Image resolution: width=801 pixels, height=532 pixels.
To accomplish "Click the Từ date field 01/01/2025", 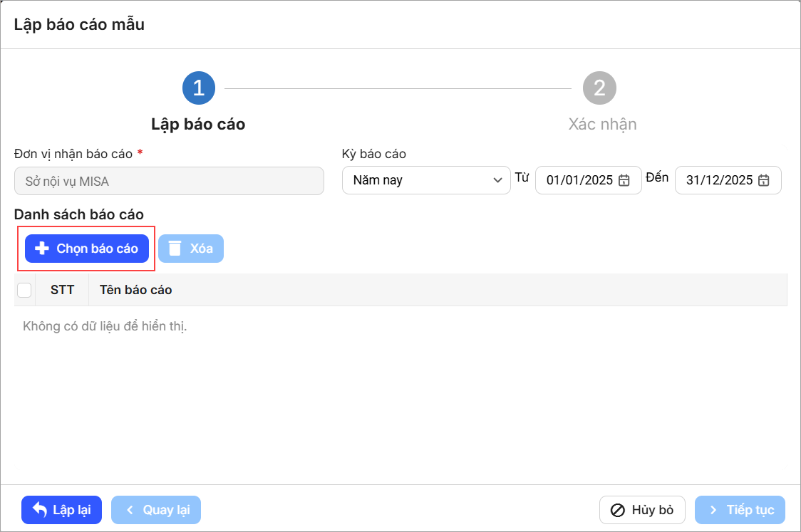I will coord(579,180).
